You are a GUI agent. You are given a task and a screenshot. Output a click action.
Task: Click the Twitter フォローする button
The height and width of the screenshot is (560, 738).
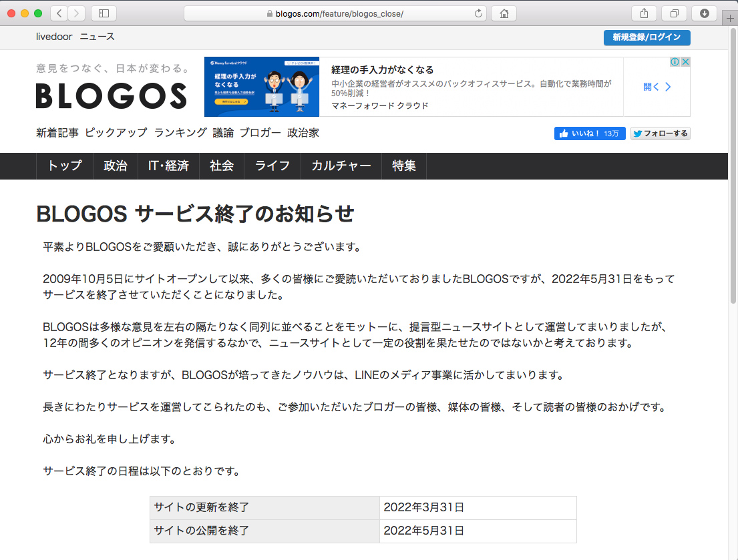[660, 133]
